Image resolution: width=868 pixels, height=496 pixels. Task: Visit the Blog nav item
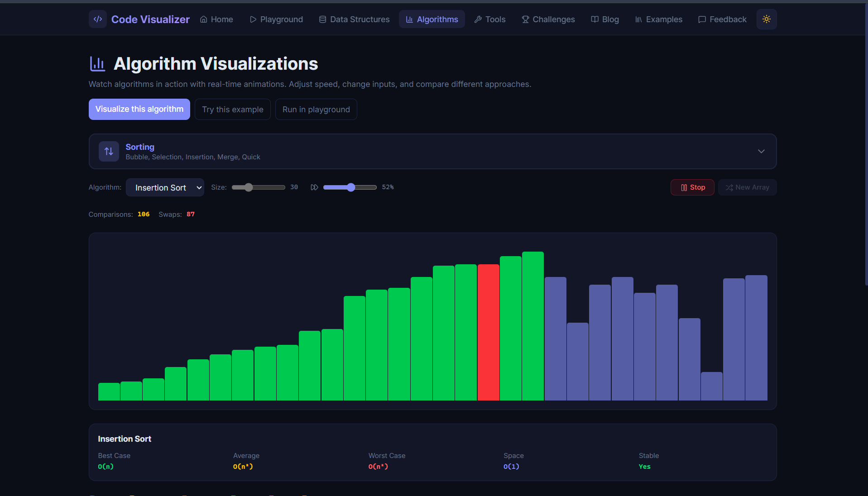point(605,19)
